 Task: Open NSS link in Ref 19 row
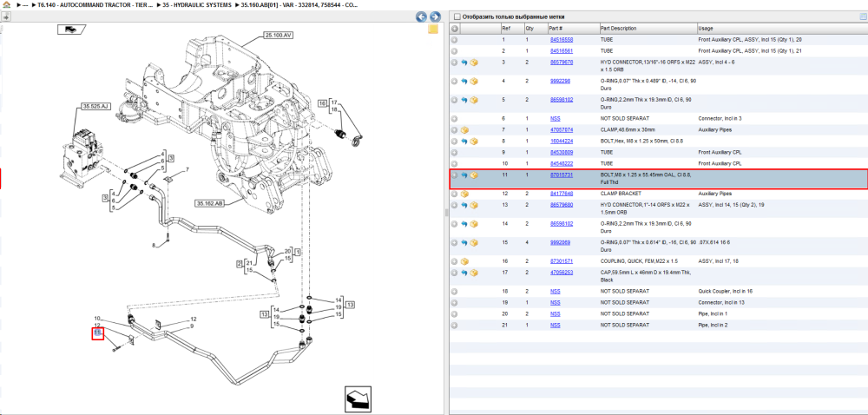coord(555,303)
